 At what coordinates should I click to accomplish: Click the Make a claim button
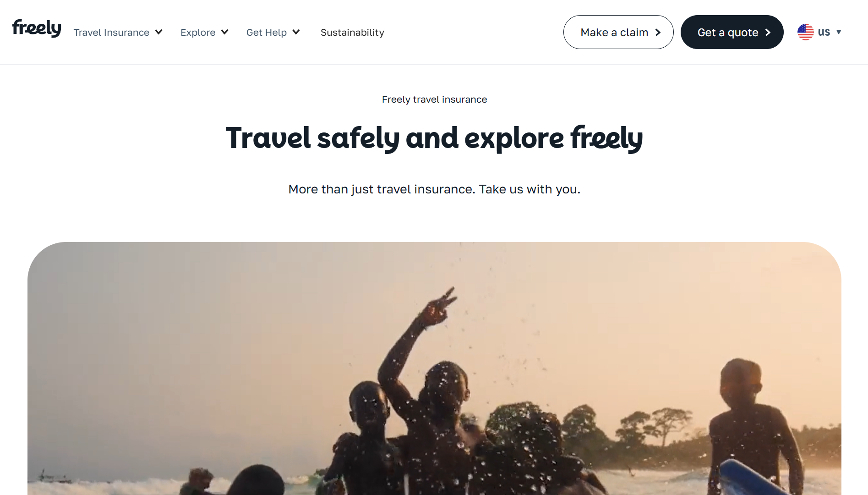point(618,32)
